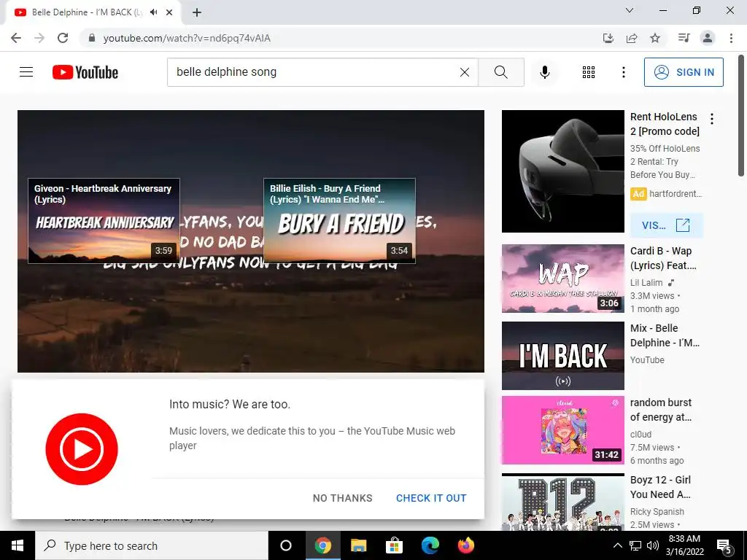Click the YouTube Music round logo
The image size is (747, 560).
tap(82, 449)
